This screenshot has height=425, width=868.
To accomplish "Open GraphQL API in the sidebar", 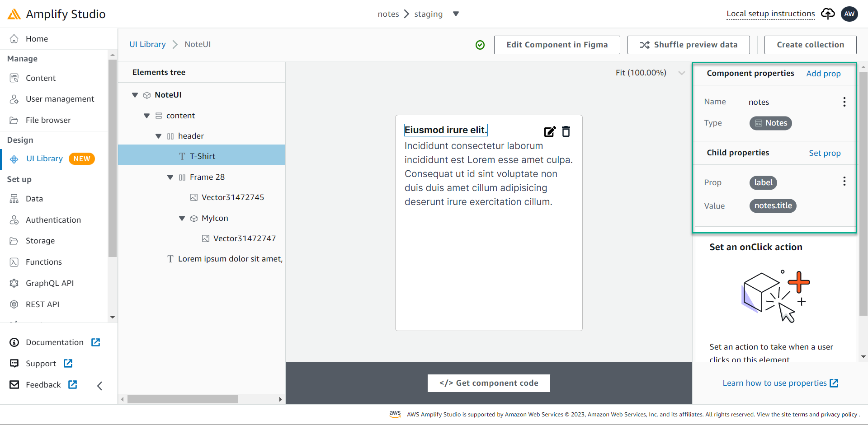I will tap(49, 283).
